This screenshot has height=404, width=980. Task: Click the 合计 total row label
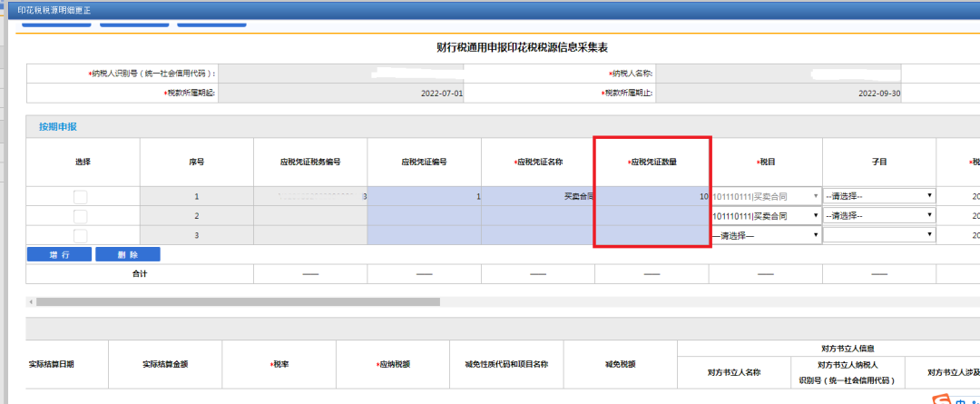pos(140,274)
